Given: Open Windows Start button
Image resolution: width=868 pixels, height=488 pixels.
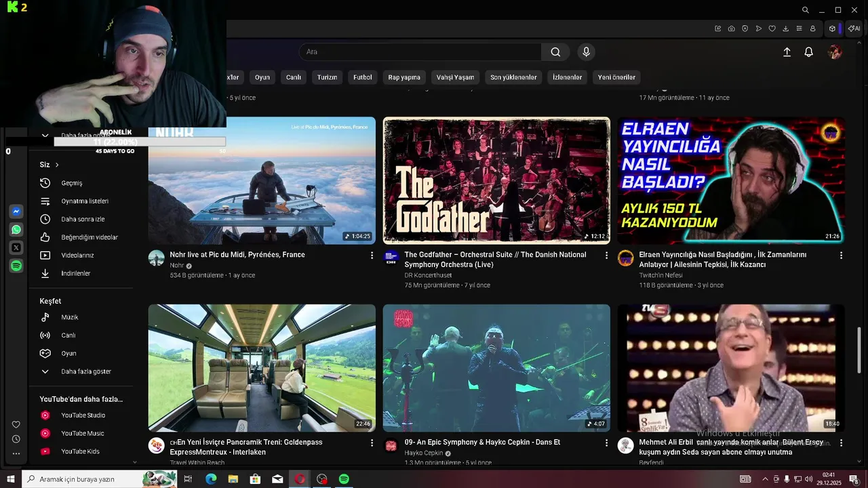Looking at the screenshot, I should point(11,479).
